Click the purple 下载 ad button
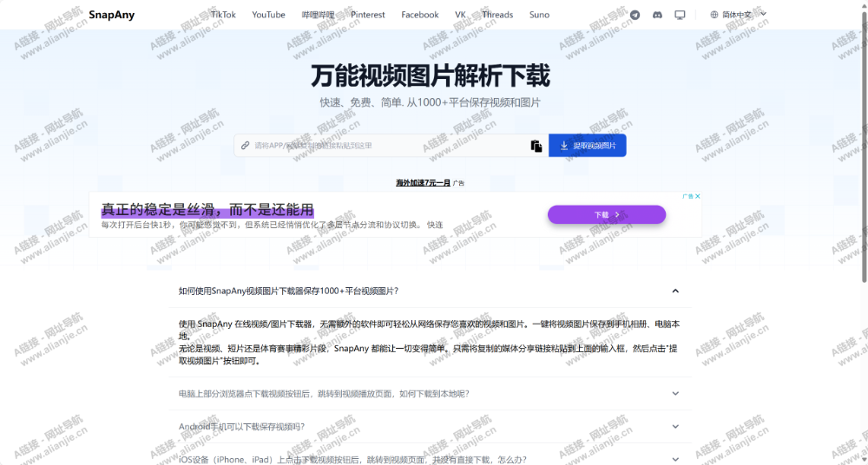The image size is (868, 465). [607, 215]
